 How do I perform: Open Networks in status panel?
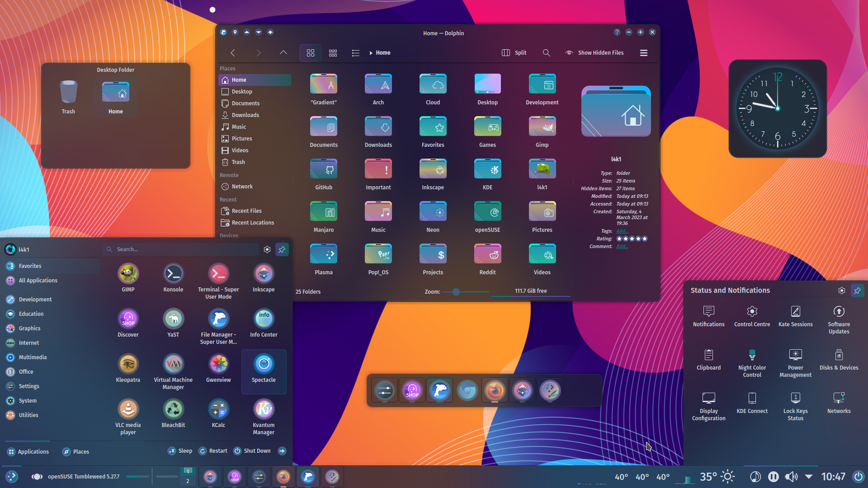pyautogui.click(x=839, y=403)
